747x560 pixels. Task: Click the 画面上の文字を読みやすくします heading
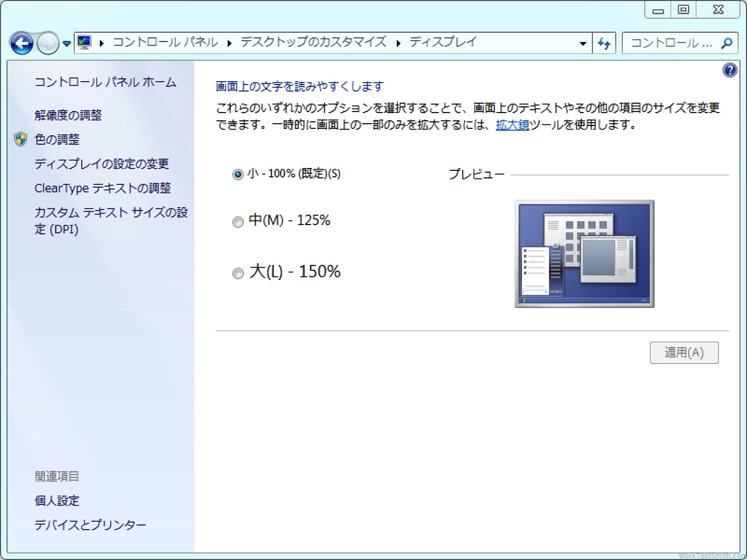300,86
